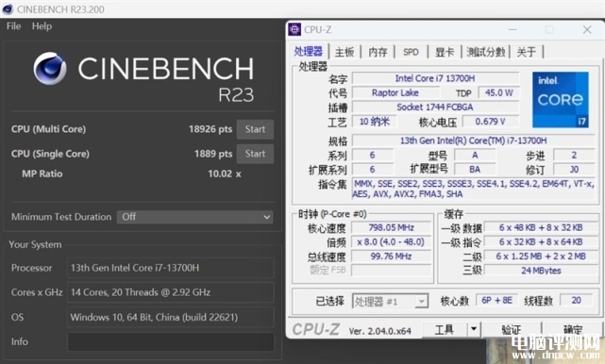Switch to the 主板 tab in CPU-Z
The width and height of the screenshot is (605, 364).
345,52
